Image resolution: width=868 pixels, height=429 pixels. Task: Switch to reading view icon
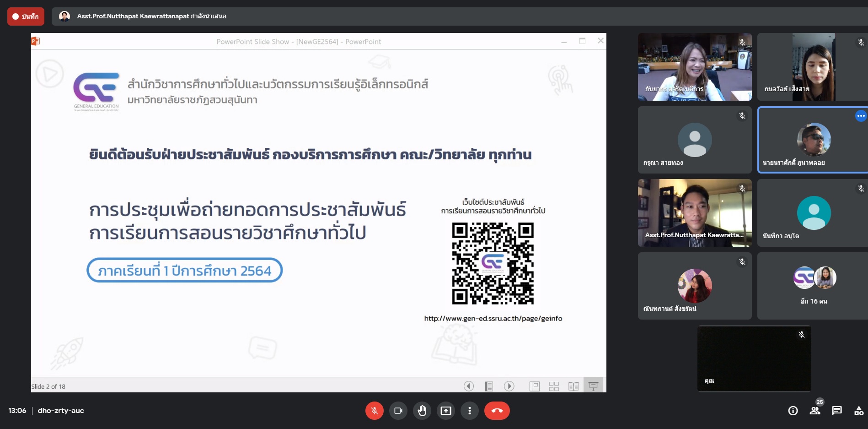pos(573,386)
